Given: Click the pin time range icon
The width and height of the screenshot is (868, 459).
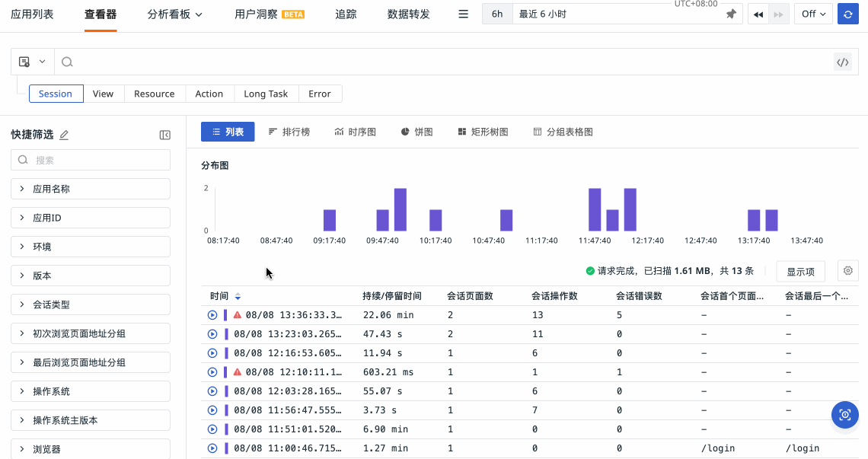Looking at the screenshot, I should [731, 14].
